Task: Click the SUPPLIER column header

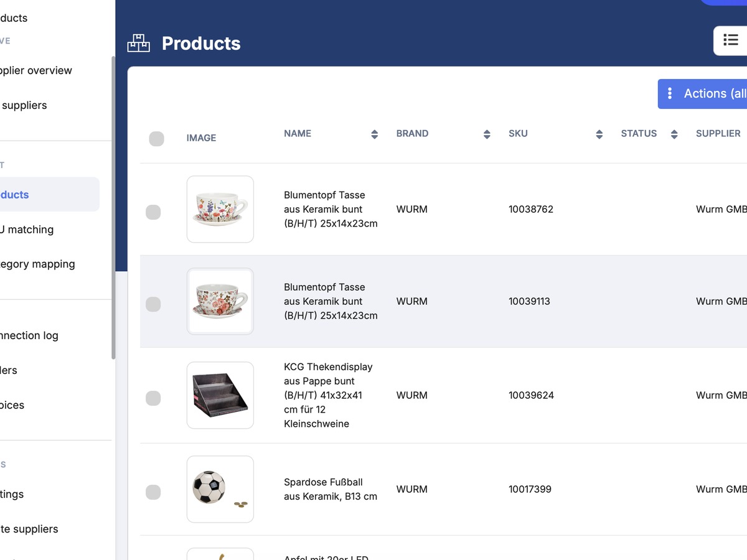Action: [x=718, y=134]
